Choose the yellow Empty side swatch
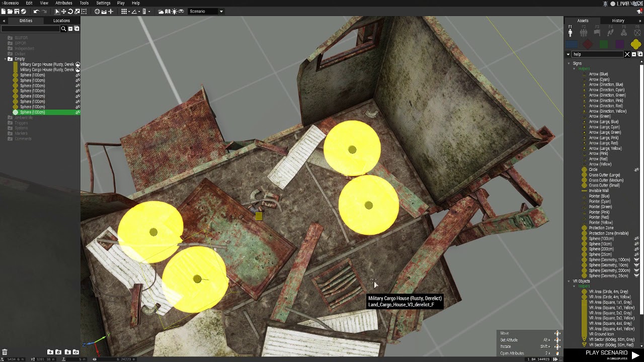 [x=635, y=45]
